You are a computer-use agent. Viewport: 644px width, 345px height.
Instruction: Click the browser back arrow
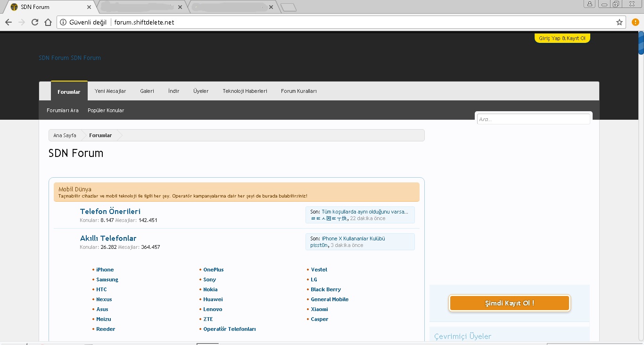(x=8, y=22)
